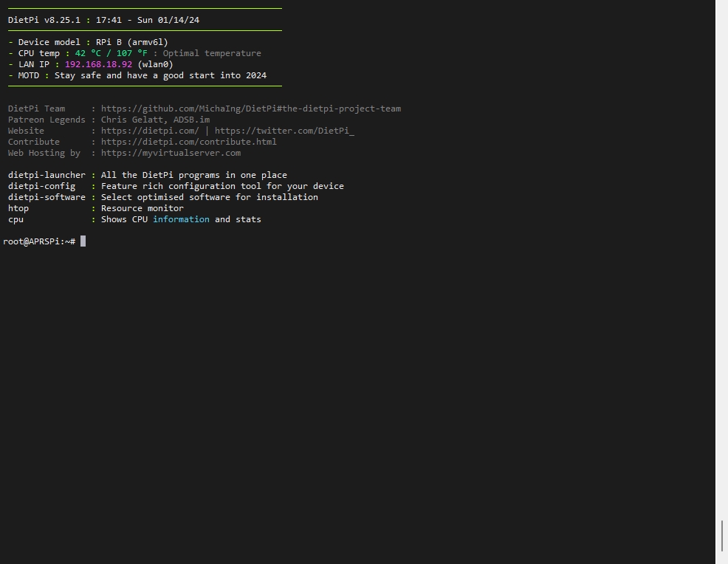Click the htop command text
The width and height of the screenshot is (728, 564).
point(18,208)
